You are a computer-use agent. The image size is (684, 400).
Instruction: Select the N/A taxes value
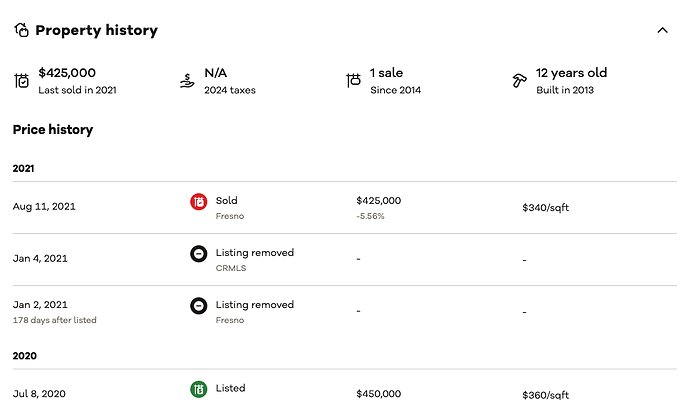pos(215,73)
